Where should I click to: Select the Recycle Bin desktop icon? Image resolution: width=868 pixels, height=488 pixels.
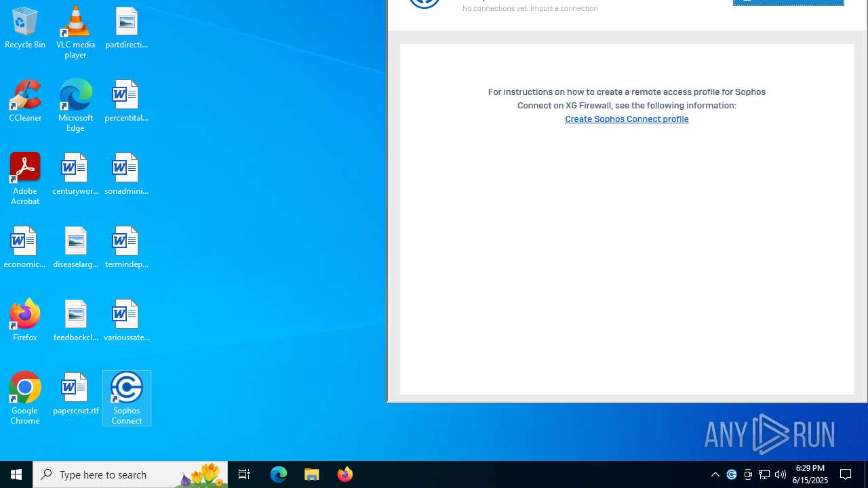25,28
